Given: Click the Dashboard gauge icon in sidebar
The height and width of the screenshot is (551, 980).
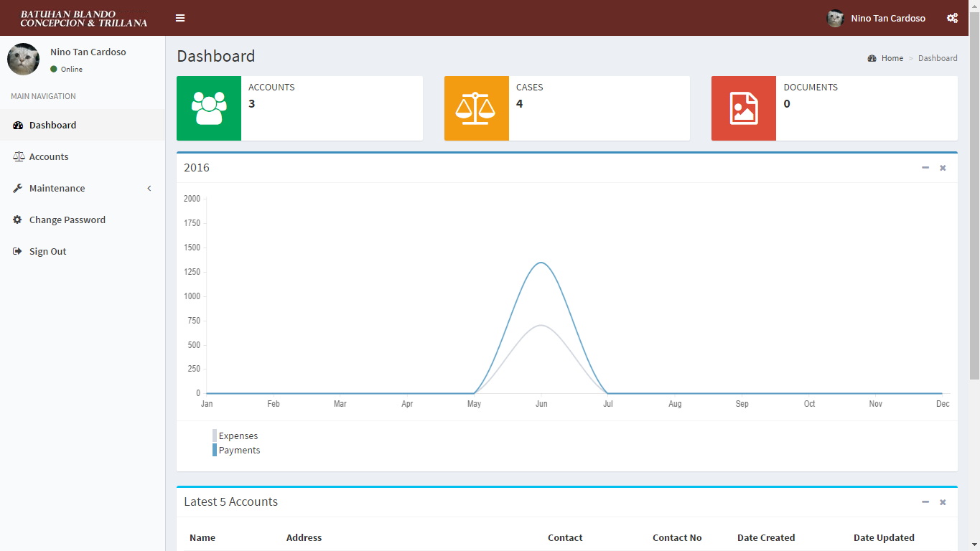Looking at the screenshot, I should (18, 125).
